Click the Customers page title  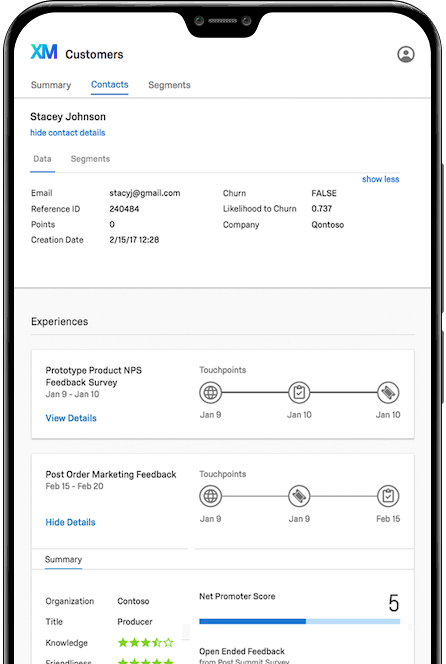94,54
